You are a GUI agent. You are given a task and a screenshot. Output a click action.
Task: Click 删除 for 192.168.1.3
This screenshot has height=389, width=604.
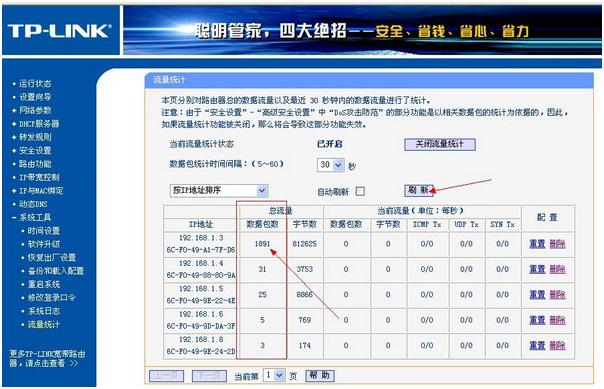point(557,244)
